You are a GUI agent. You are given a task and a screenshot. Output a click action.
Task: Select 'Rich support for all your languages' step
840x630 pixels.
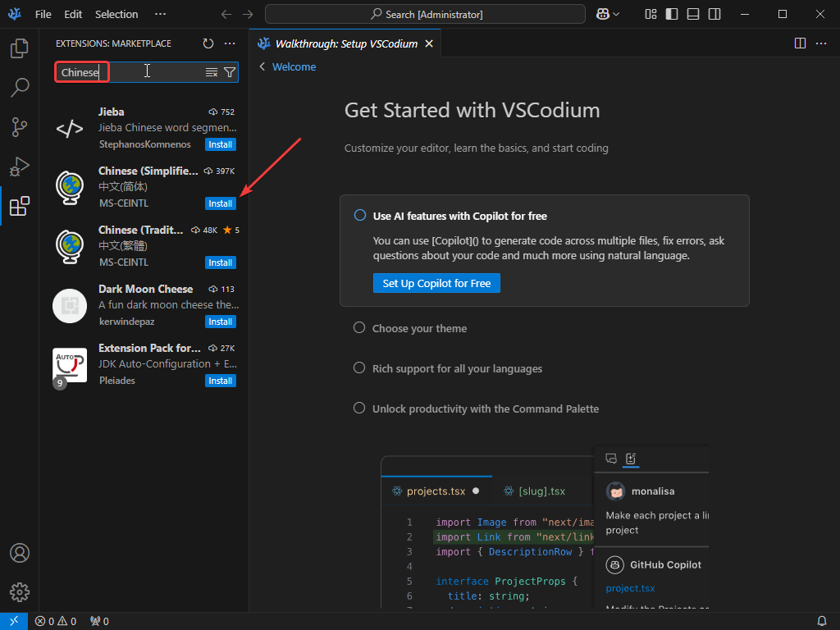[457, 368]
